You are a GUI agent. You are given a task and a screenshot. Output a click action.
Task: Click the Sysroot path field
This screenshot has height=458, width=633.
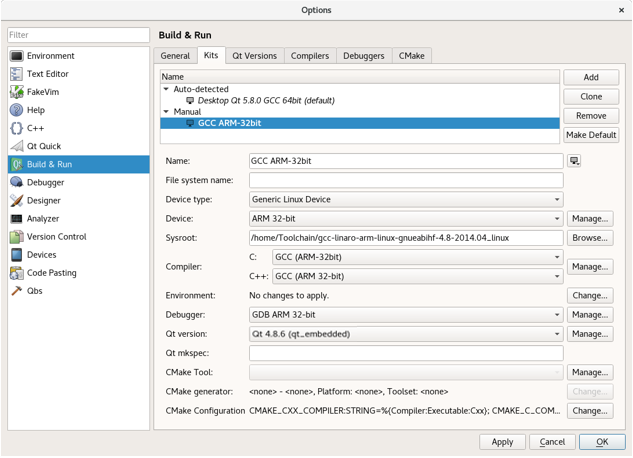(x=406, y=238)
